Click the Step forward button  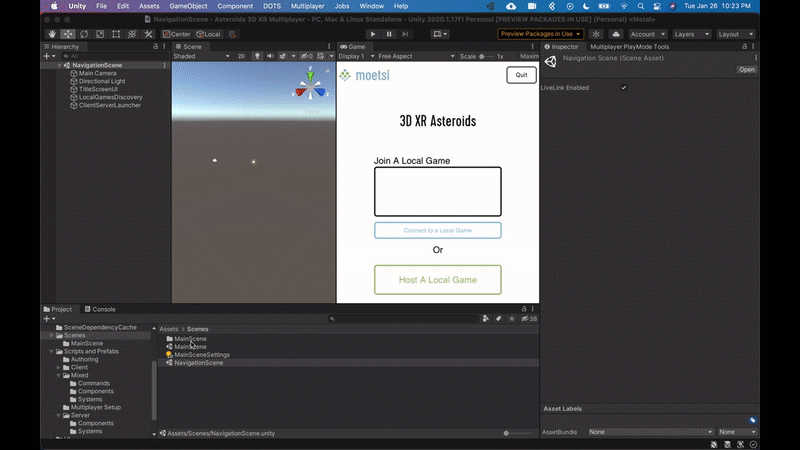pos(404,34)
